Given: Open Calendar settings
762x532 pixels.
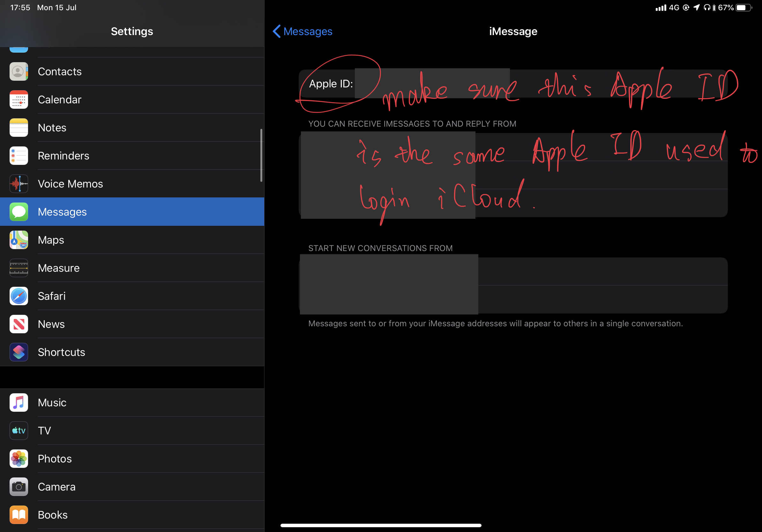Looking at the screenshot, I should point(132,100).
